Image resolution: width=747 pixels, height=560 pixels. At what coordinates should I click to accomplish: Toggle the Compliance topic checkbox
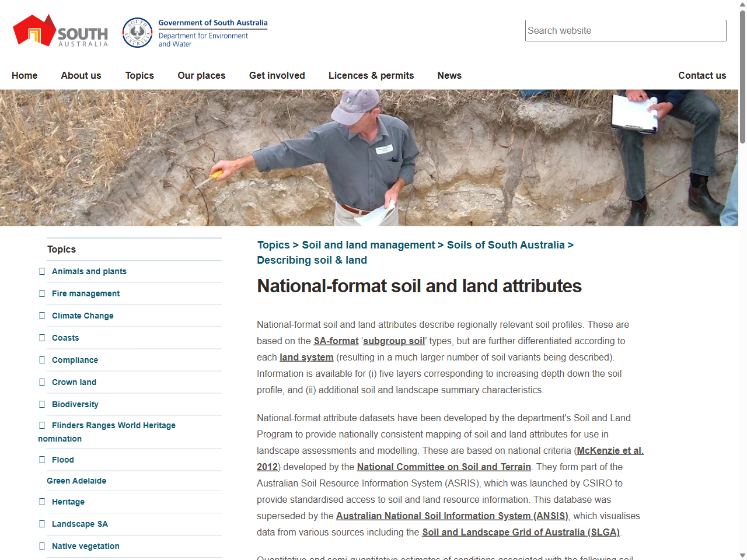pyautogui.click(x=41, y=359)
